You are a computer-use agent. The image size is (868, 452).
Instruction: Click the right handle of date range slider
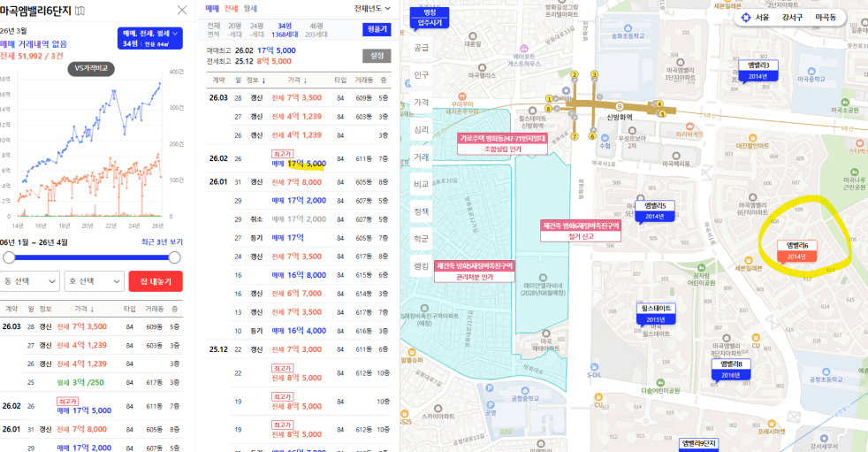pyautogui.click(x=174, y=257)
